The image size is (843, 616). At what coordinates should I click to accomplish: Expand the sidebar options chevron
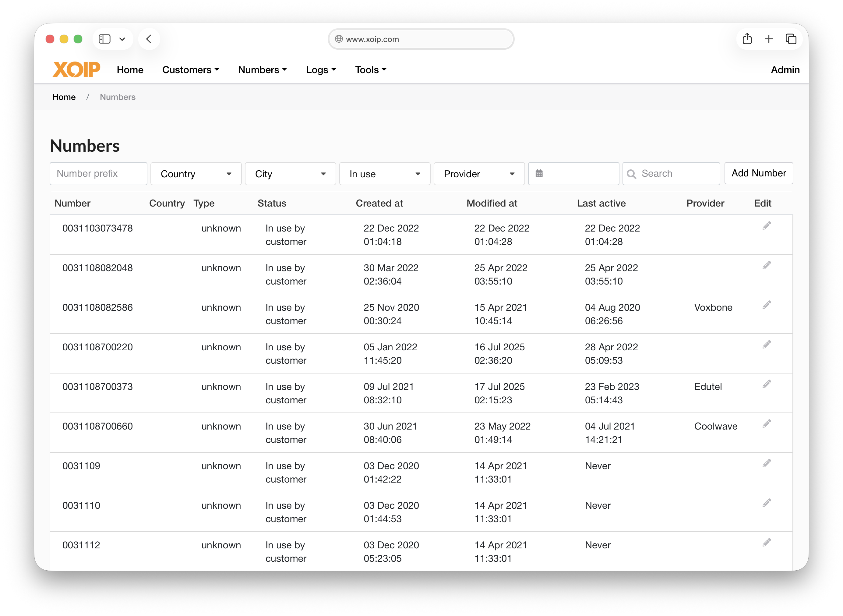122,39
